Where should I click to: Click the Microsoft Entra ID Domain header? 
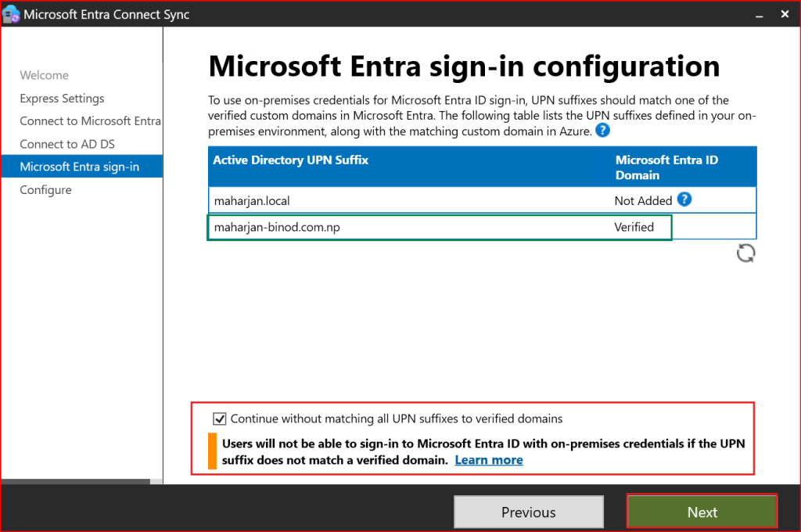click(666, 167)
